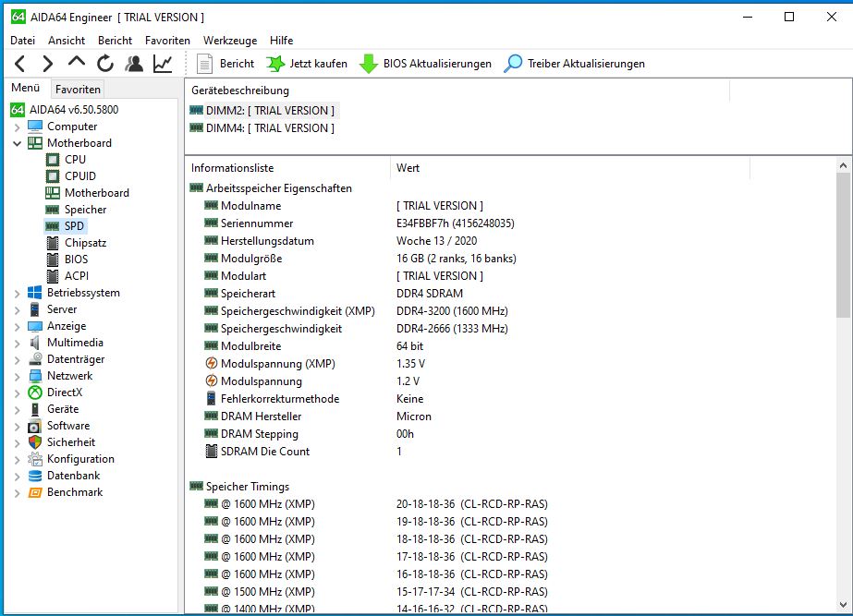853x616 pixels.
Task: Open user icon in the toolbar
Action: pyautogui.click(x=134, y=64)
